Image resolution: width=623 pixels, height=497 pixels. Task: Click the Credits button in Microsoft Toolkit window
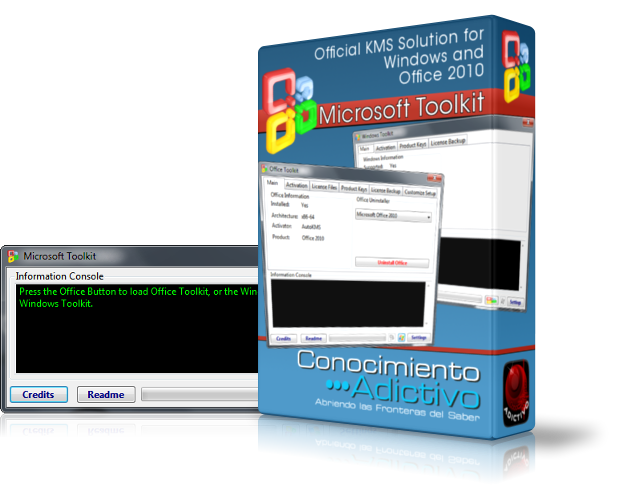(x=39, y=394)
